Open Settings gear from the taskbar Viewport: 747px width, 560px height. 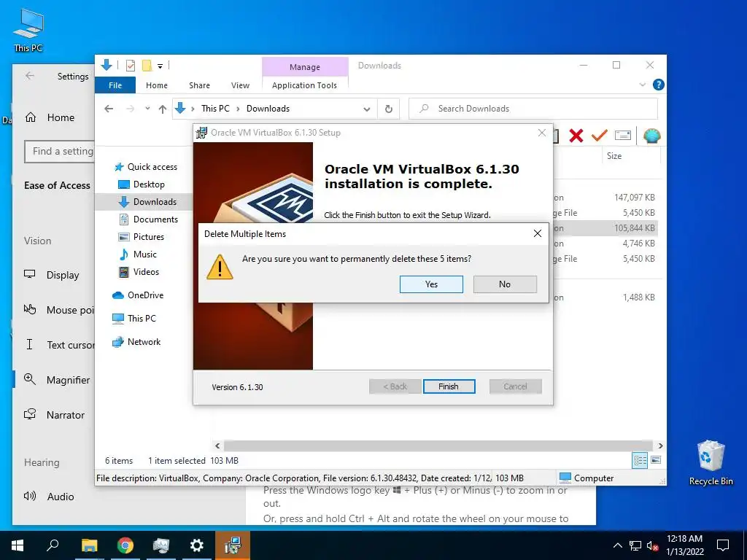196,545
